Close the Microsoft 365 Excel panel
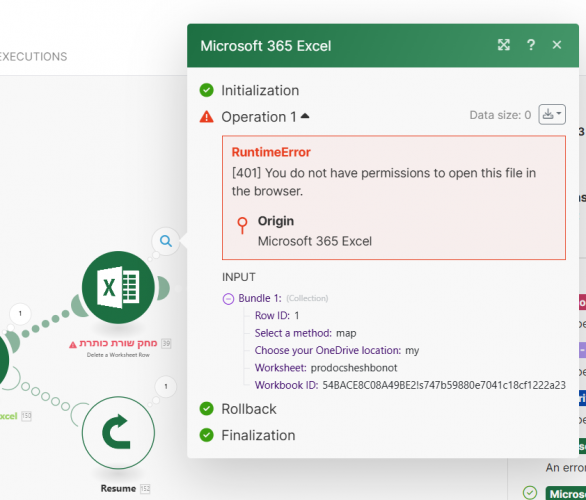This screenshot has width=586, height=500. [556, 45]
